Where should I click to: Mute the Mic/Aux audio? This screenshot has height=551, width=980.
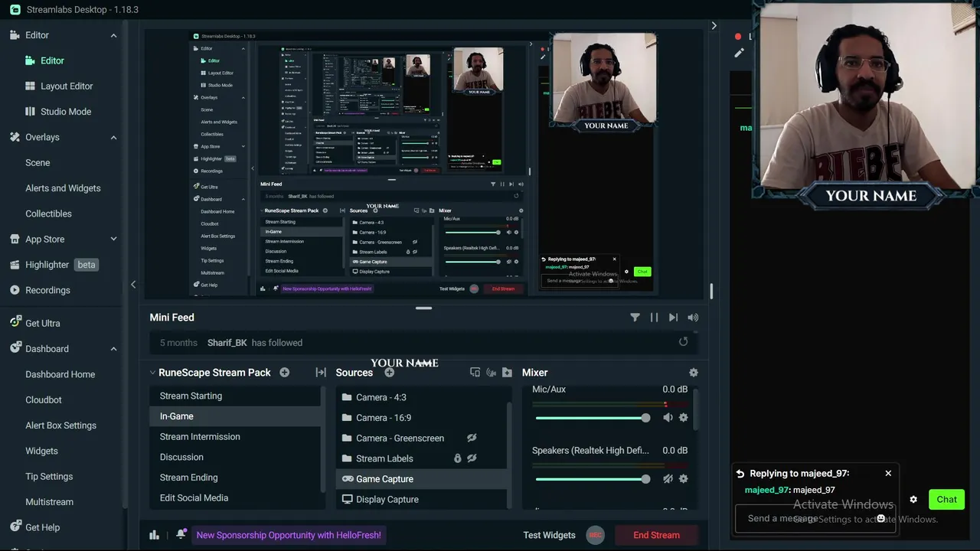point(668,418)
